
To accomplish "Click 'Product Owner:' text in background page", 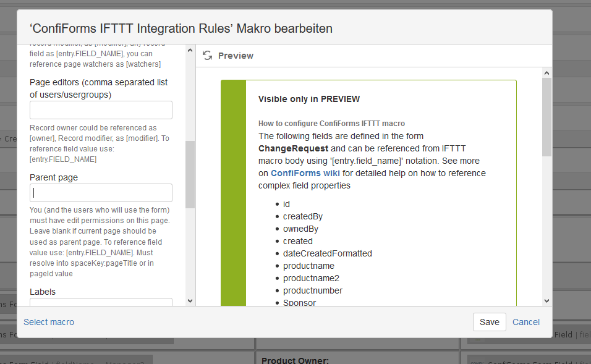I will coord(295,360).
